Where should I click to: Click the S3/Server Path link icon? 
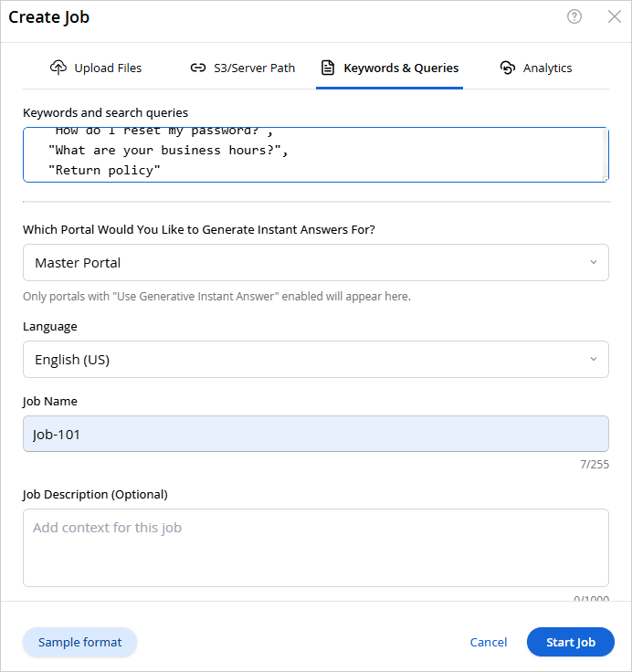198,68
